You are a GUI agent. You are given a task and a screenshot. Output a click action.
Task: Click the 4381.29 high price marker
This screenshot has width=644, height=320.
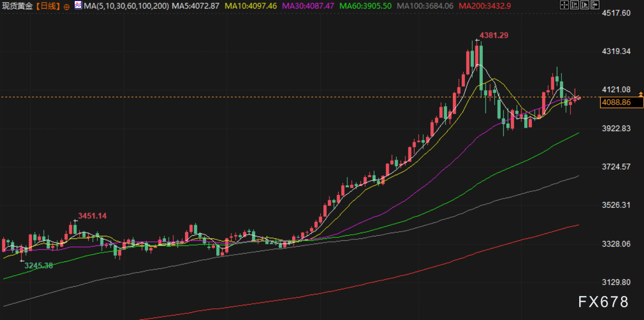494,35
